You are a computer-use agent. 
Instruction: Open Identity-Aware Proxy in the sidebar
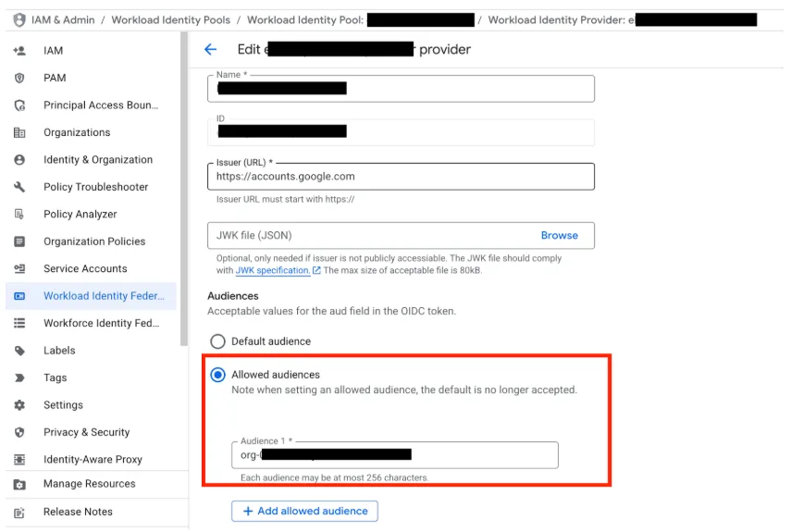coord(91,460)
